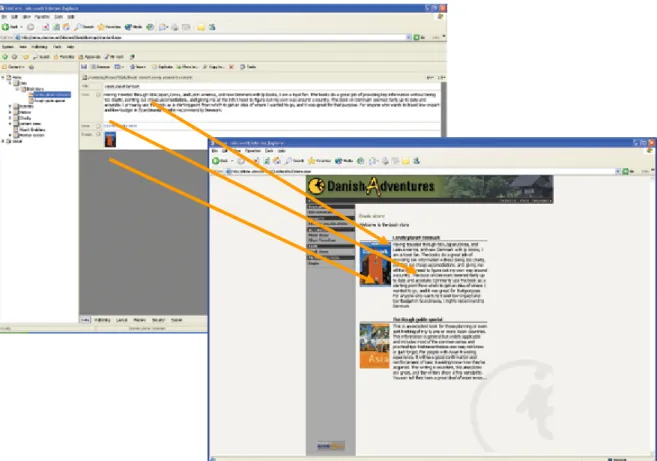Switch to the Data tab at the editor bottom

coord(85,320)
